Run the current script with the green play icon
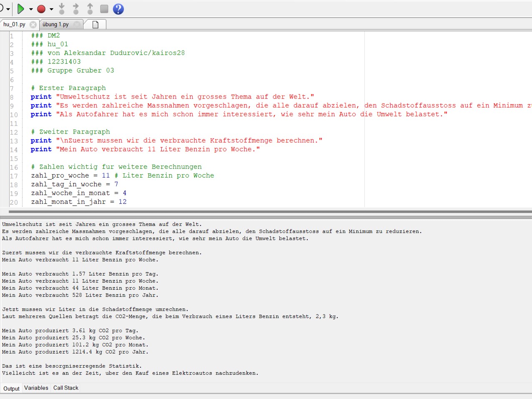Image resolution: width=532 pixels, height=399 pixels. coord(20,9)
